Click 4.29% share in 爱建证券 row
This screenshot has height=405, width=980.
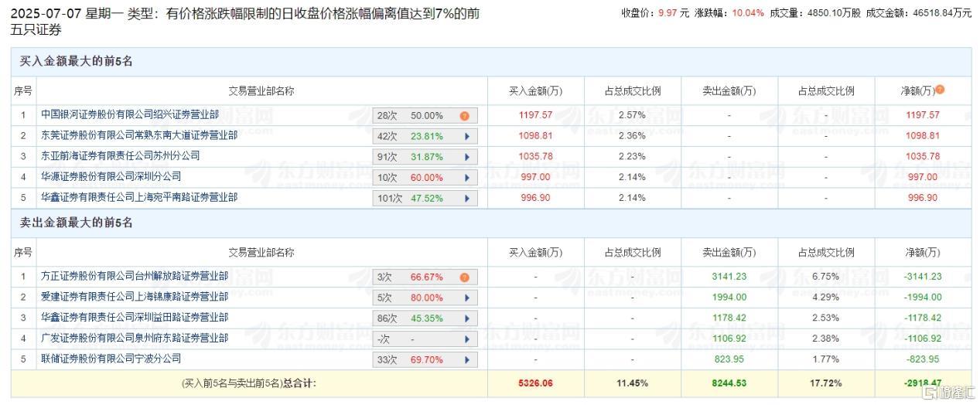(826, 297)
